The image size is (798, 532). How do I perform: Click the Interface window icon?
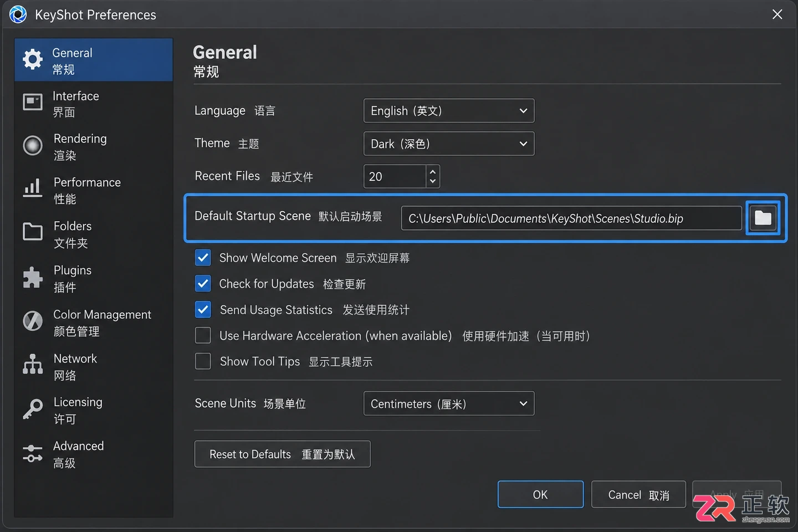point(33,103)
